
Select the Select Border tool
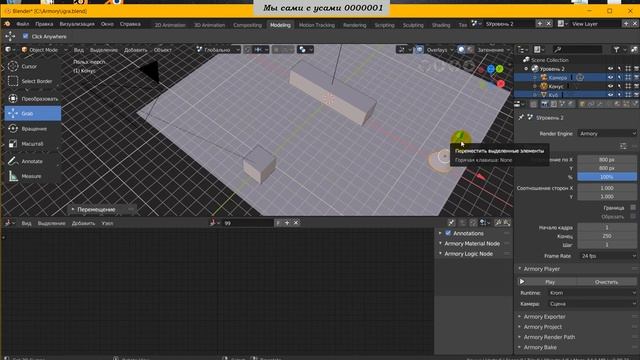click(x=33, y=81)
